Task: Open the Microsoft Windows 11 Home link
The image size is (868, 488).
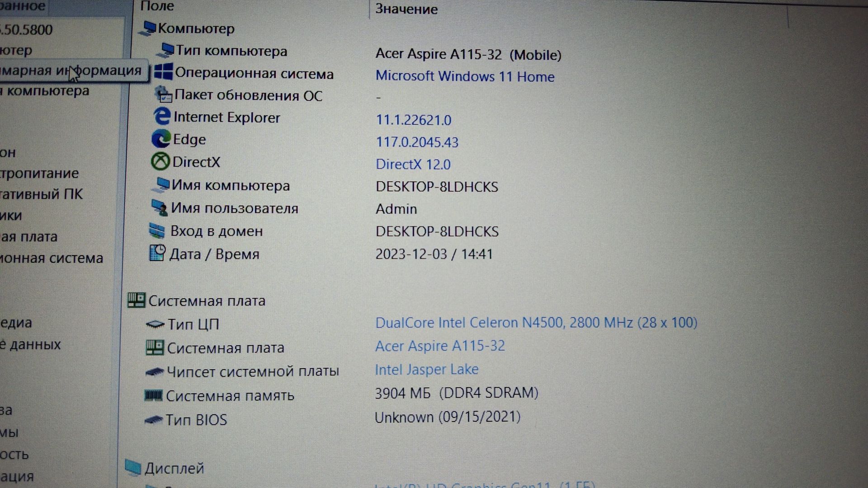Action: (465, 76)
